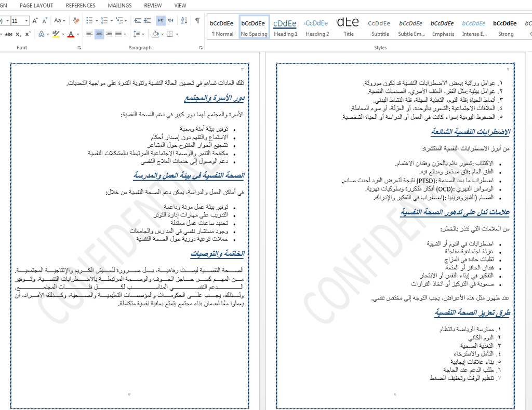Click the heading "الخاتمة والتوصيات"
532x410 pixels.
click(x=218, y=253)
